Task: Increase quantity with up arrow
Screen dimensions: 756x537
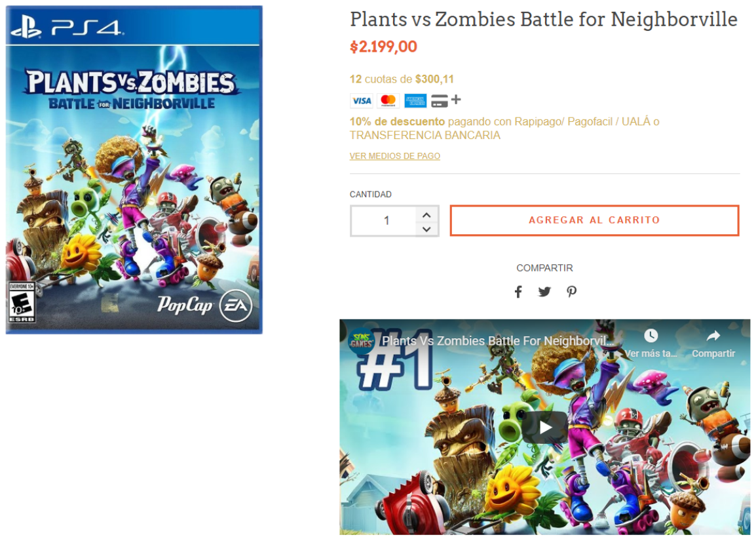Action: [426, 215]
